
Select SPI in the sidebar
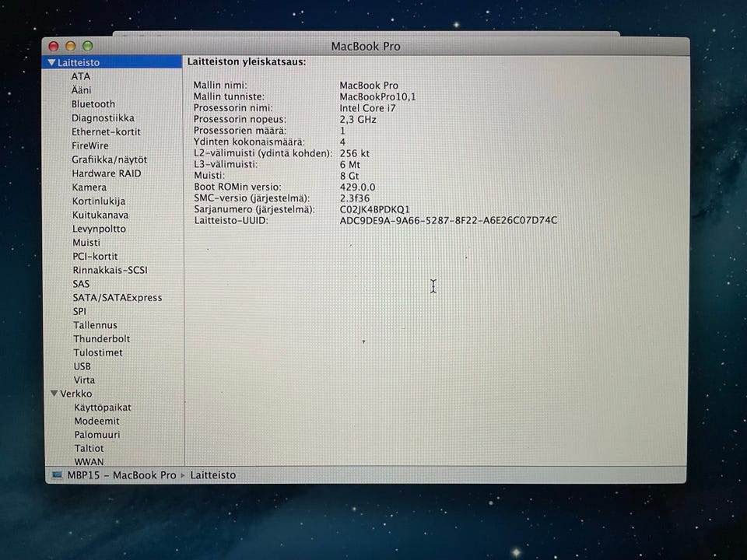point(79,311)
